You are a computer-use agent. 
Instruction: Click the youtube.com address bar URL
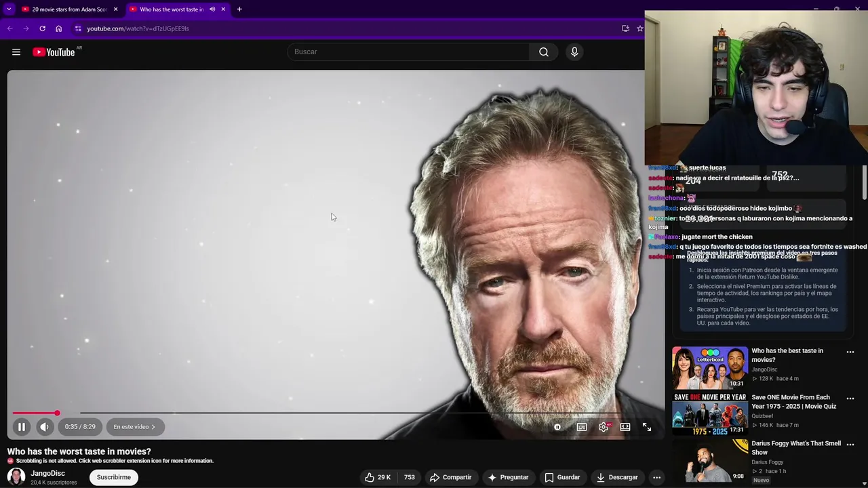click(x=138, y=28)
